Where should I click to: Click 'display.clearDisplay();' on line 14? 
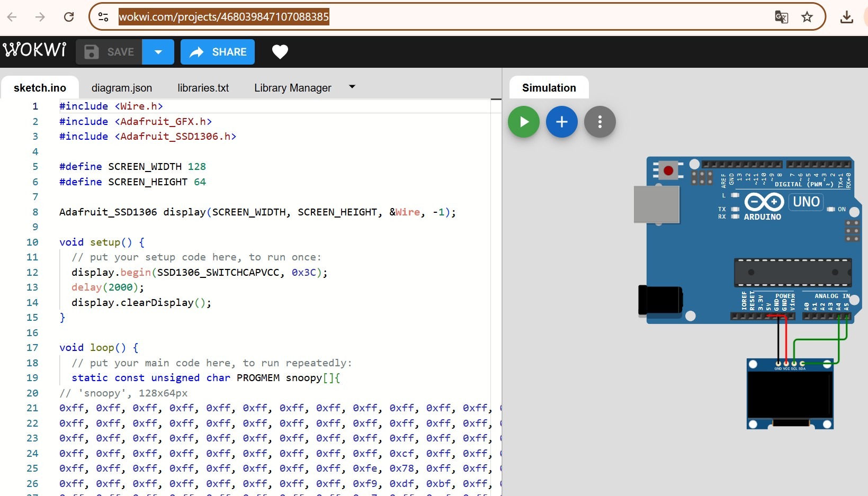click(141, 303)
